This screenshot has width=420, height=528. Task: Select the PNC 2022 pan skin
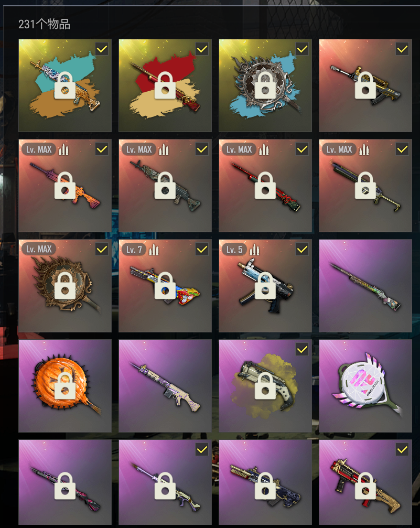pyautogui.click(x=365, y=386)
